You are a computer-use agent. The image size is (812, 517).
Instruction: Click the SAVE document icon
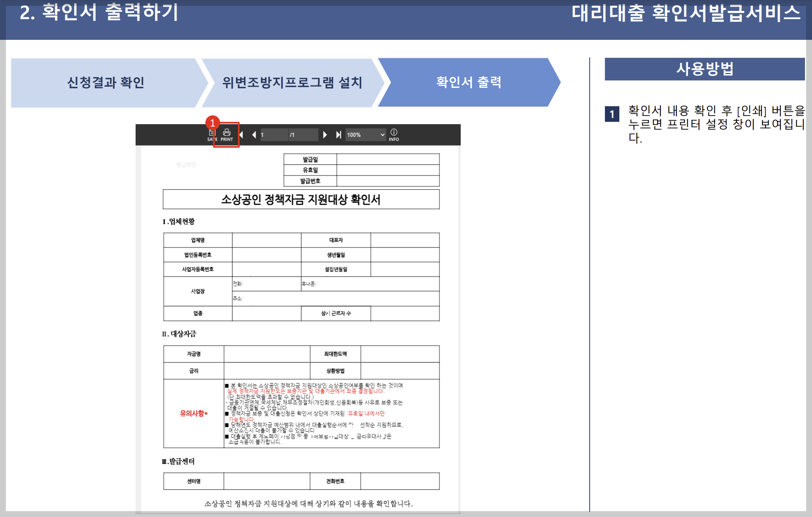[x=212, y=135]
